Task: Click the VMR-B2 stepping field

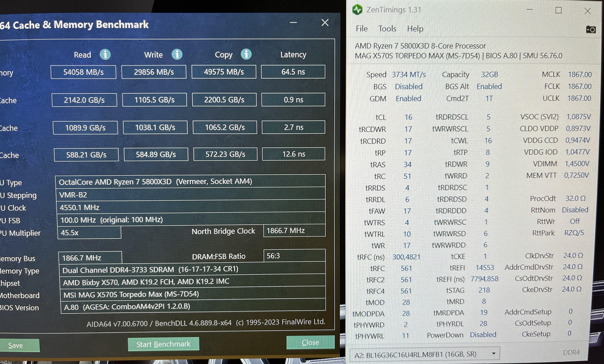Action: (x=191, y=194)
